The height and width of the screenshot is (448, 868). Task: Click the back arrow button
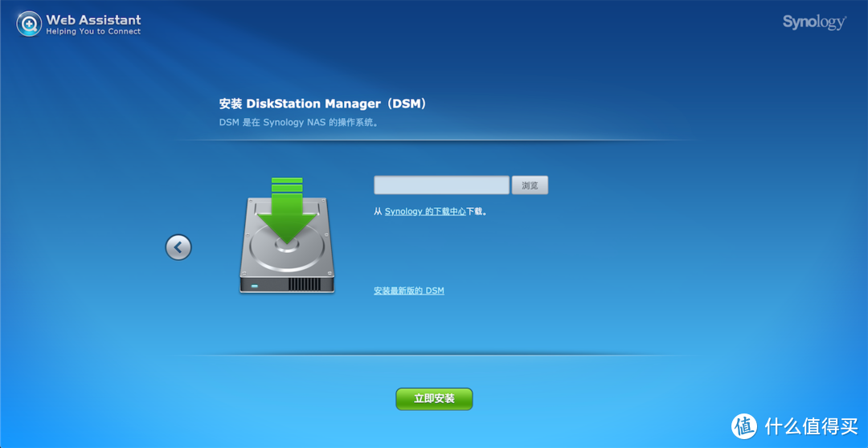click(178, 247)
